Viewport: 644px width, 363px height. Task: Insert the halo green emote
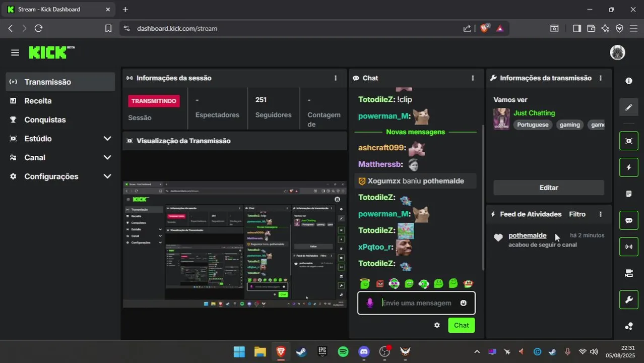click(365, 283)
